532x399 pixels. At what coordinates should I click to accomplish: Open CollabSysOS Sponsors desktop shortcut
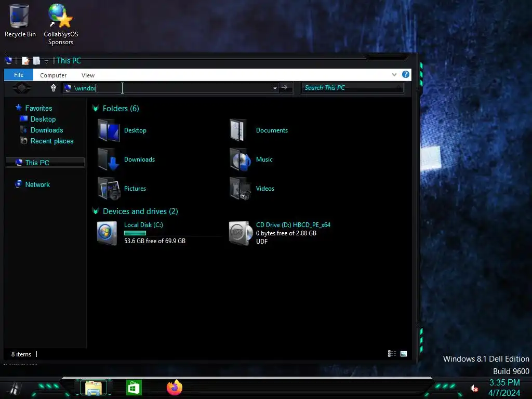(x=61, y=24)
